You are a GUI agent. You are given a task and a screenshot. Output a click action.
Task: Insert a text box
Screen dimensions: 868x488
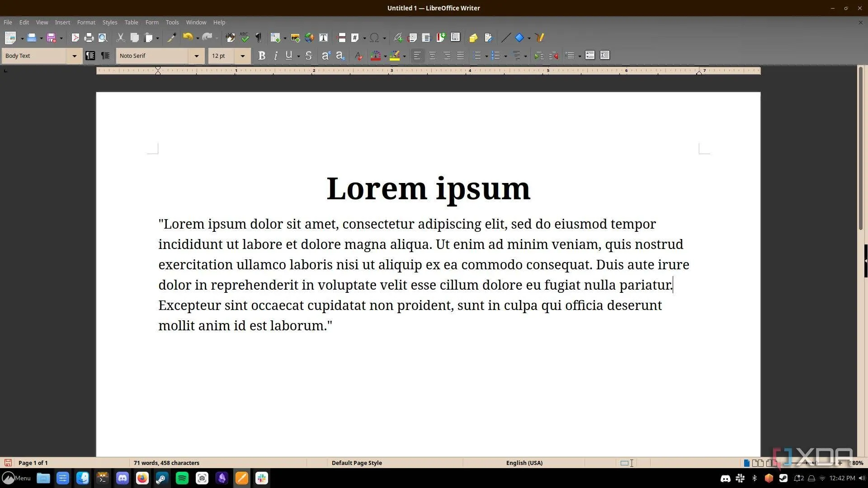[323, 38]
